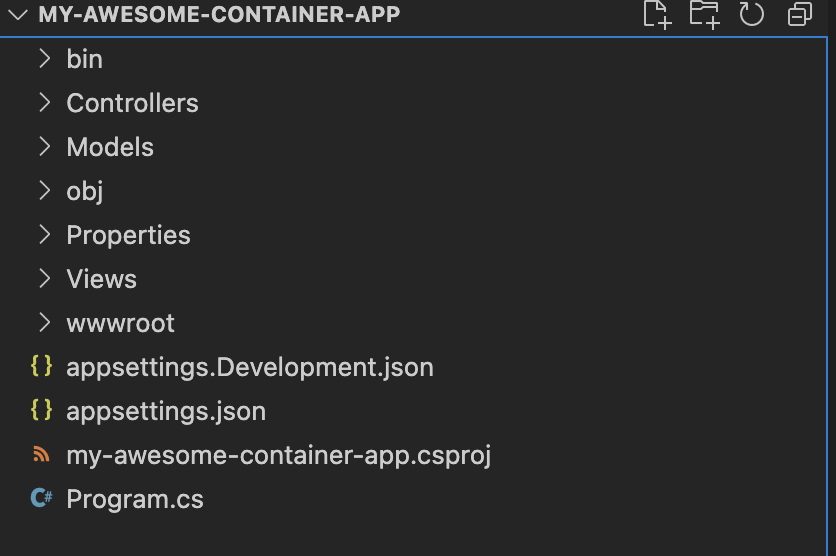Open my-awesome-container-app.csproj file
The image size is (836, 556).
tap(278, 456)
